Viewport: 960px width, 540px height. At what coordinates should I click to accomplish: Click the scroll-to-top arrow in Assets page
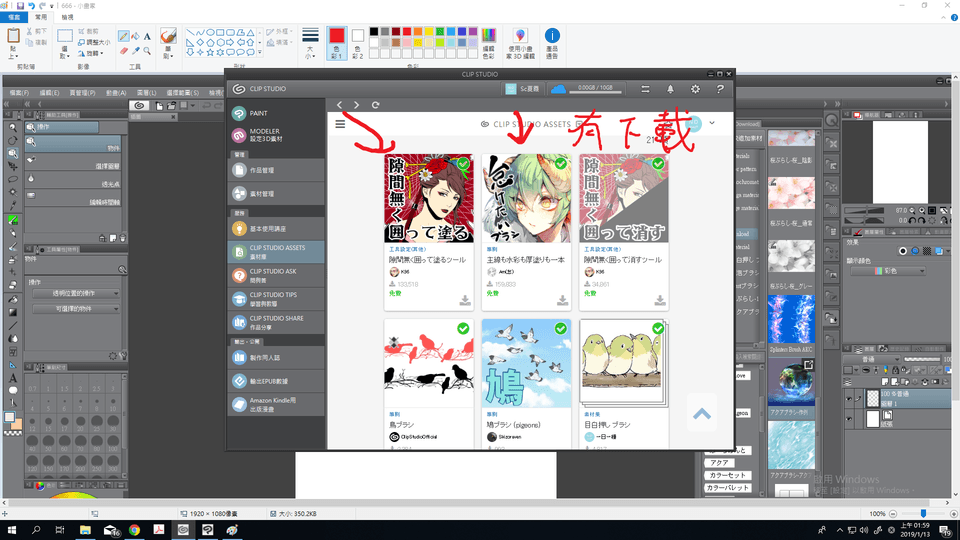click(x=702, y=414)
